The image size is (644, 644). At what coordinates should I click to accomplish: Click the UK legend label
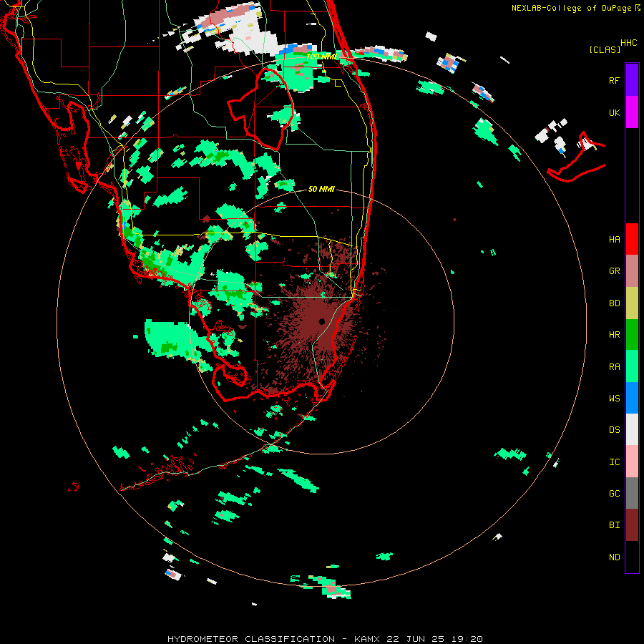coord(614,112)
